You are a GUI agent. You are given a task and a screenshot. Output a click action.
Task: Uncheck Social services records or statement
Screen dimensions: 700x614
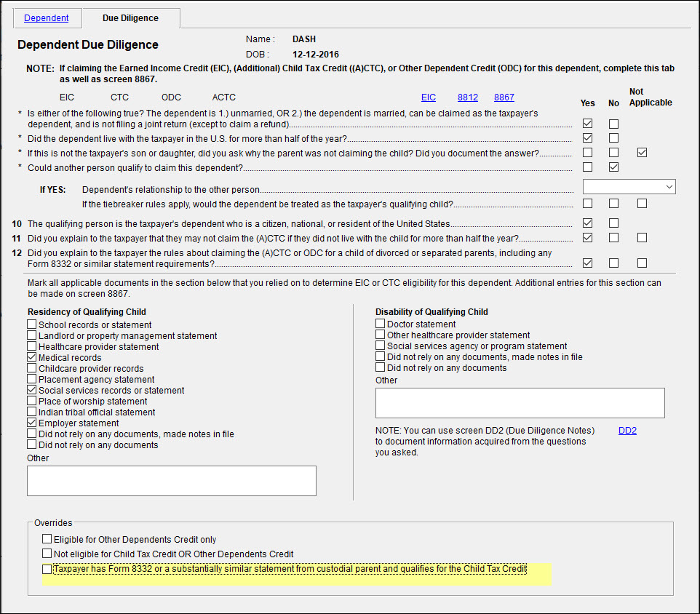coord(32,390)
